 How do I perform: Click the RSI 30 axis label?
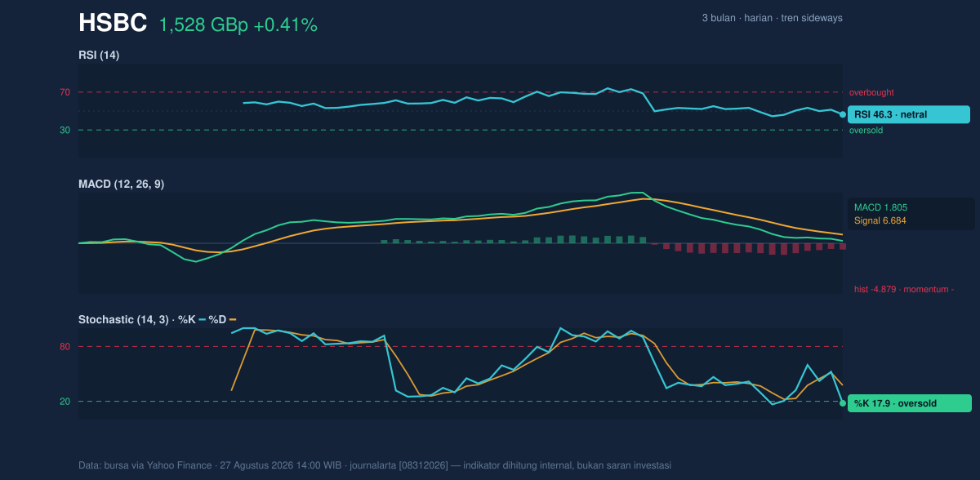65,130
